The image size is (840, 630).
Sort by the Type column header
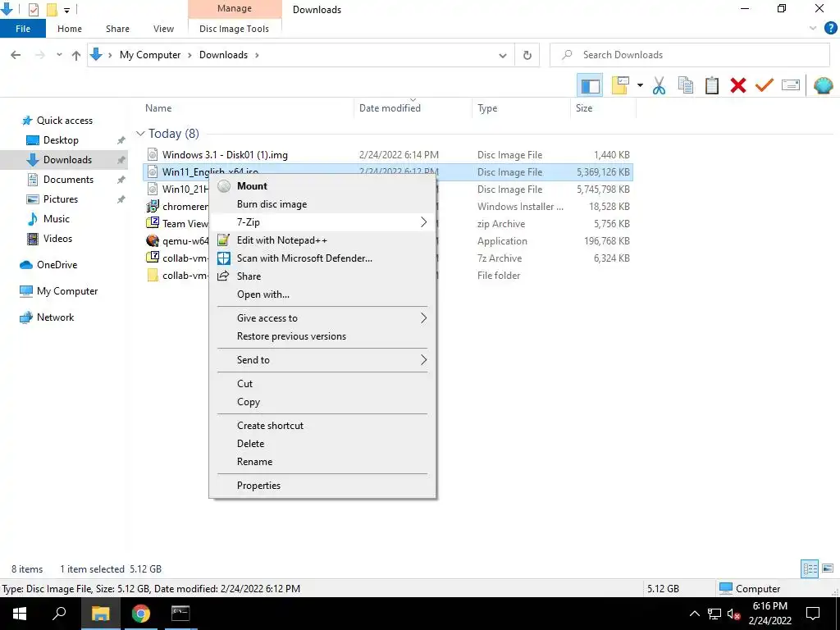pos(487,108)
